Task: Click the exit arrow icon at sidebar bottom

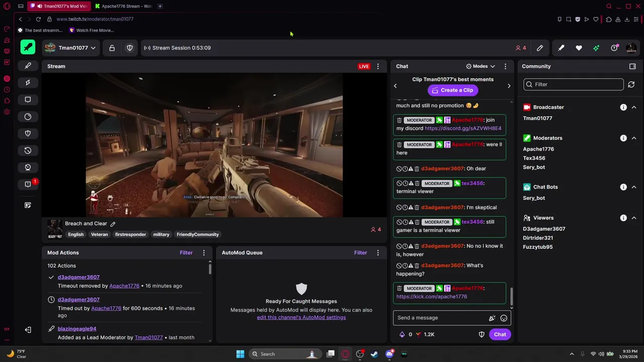Action: [x=28, y=330]
